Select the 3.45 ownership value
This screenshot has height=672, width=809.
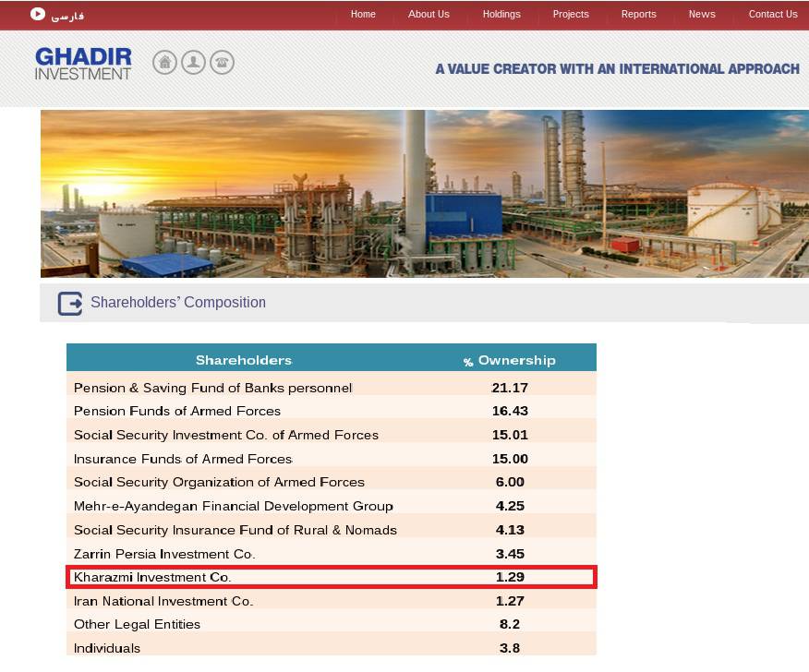click(x=510, y=554)
